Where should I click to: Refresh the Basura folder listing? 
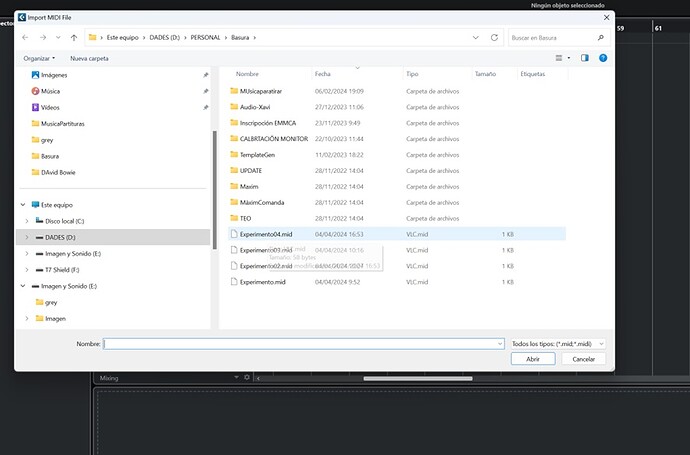[494, 37]
